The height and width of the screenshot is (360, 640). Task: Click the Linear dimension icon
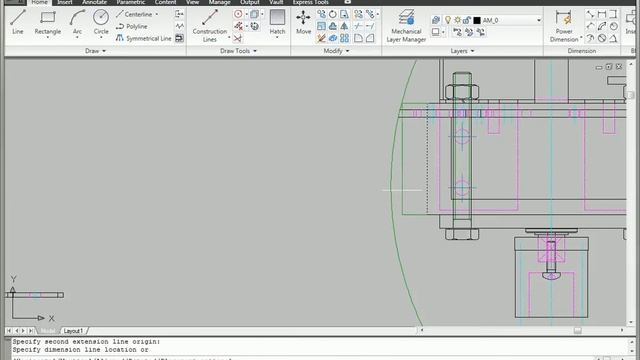tap(602, 14)
